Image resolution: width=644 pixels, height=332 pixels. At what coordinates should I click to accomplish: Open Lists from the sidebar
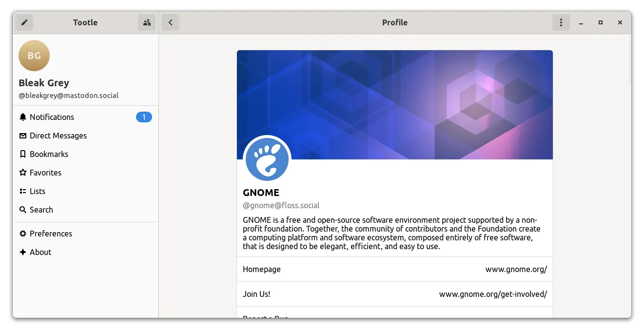[x=86, y=191]
